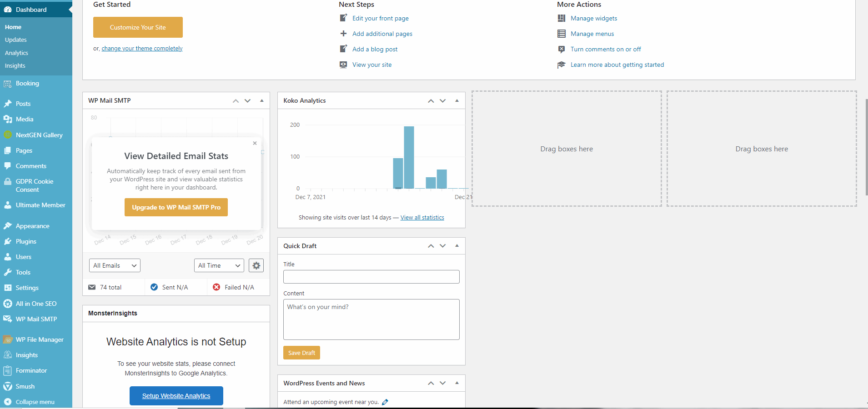Viewport: 868px width, 409px height.
Task: Click the All in One SEO sidebar icon
Action: (8, 304)
